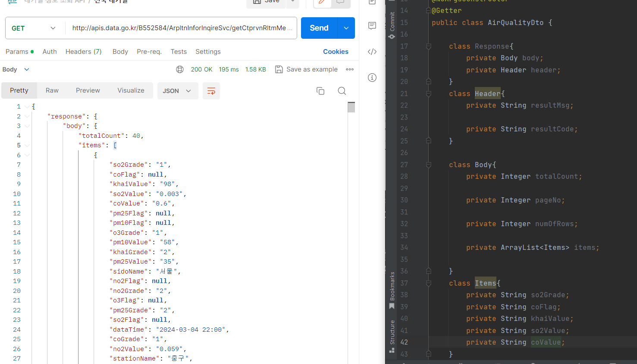Collapse the "items" array at line 5
The width and height of the screenshot is (637, 364).
(x=27, y=145)
